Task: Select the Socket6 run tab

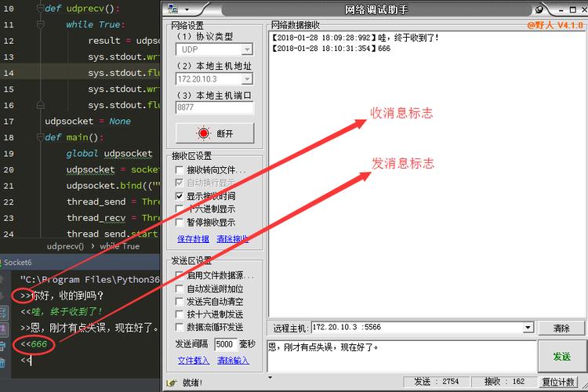Action: (17, 262)
